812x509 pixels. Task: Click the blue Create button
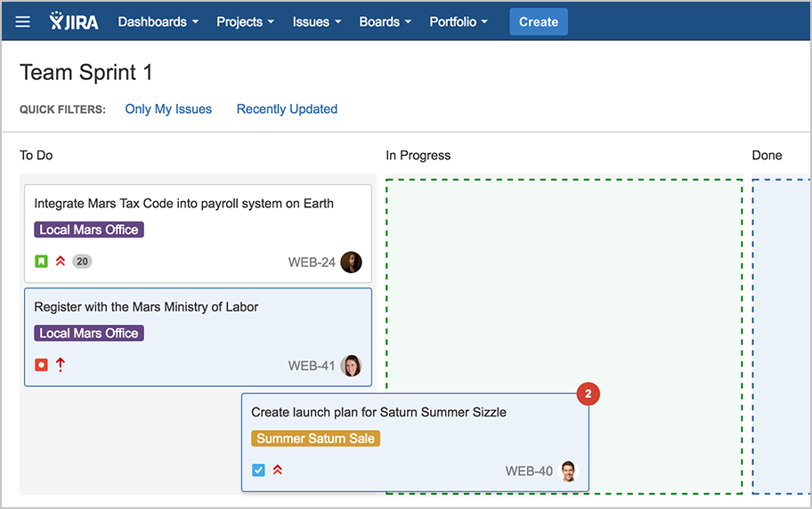coord(538,21)
